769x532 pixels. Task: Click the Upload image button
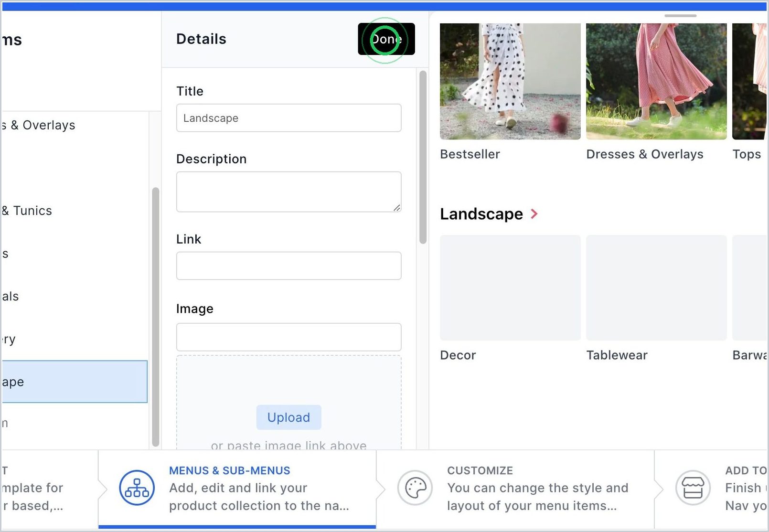point(288,417)
